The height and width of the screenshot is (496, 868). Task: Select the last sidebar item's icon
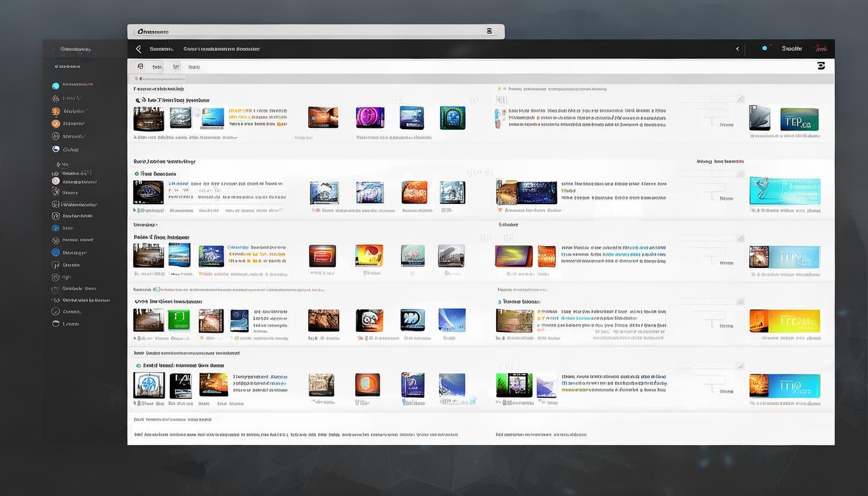(56, 324)
